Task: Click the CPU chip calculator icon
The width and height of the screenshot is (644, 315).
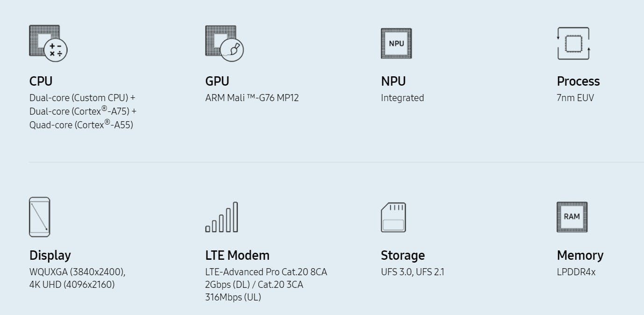Action: pos(49,44)
